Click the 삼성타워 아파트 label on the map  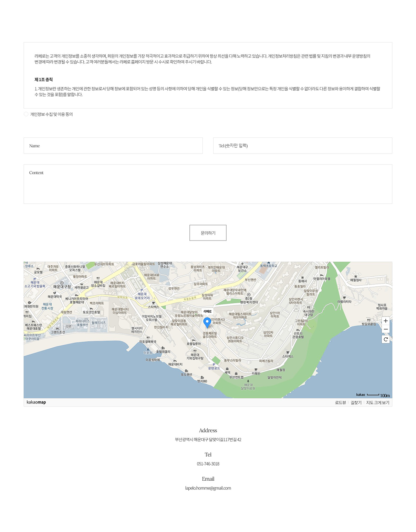coord(207,297)
